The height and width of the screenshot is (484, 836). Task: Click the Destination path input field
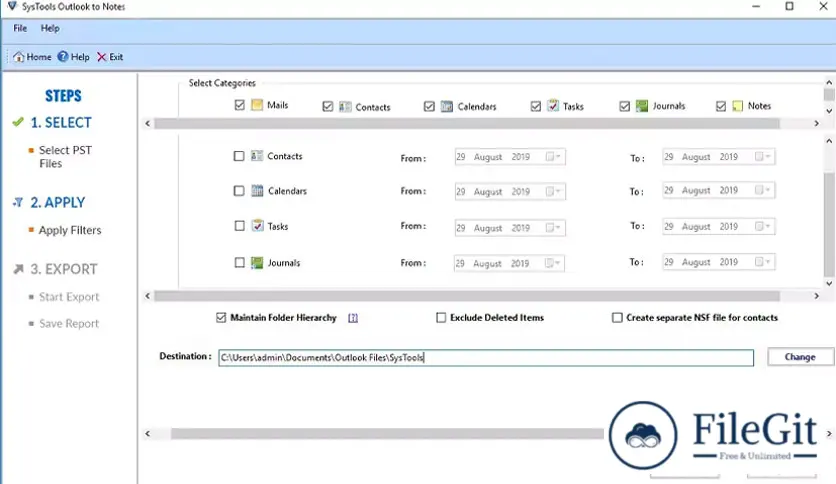point(486,358)
